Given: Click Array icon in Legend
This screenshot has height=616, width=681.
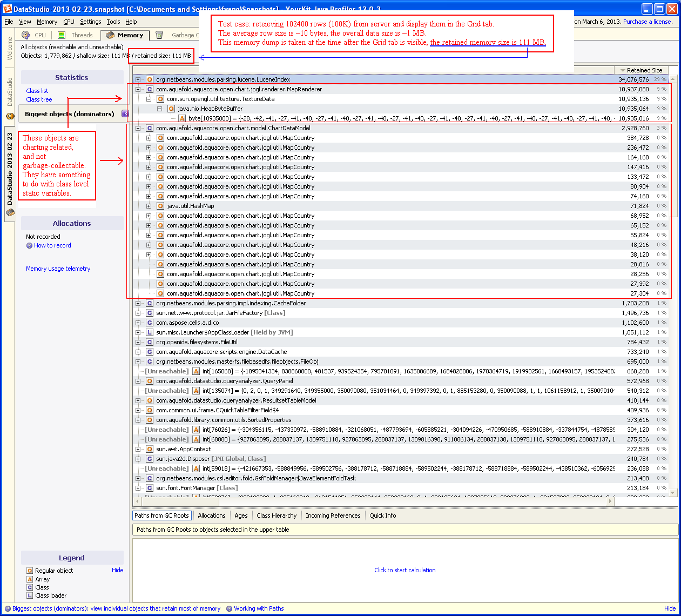Looking at the screenshot, I should 30,579.
